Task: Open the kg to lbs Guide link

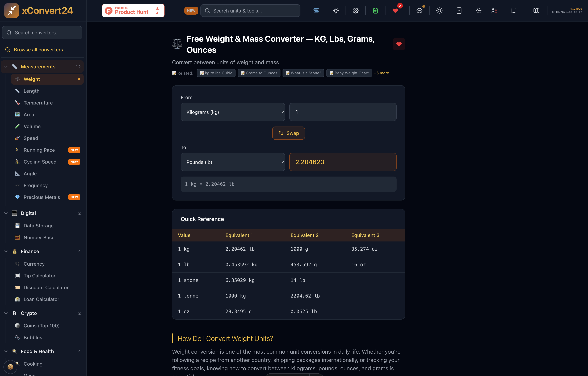Action: pyautogui.click(x=216, y=73)
